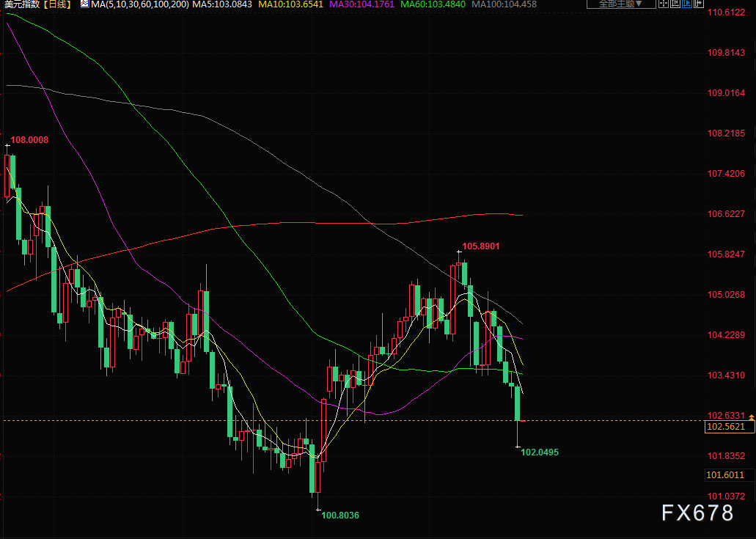Select the magenta MA30:104.1761 legend label
The image size is (756, 539).
pos(362,4)
